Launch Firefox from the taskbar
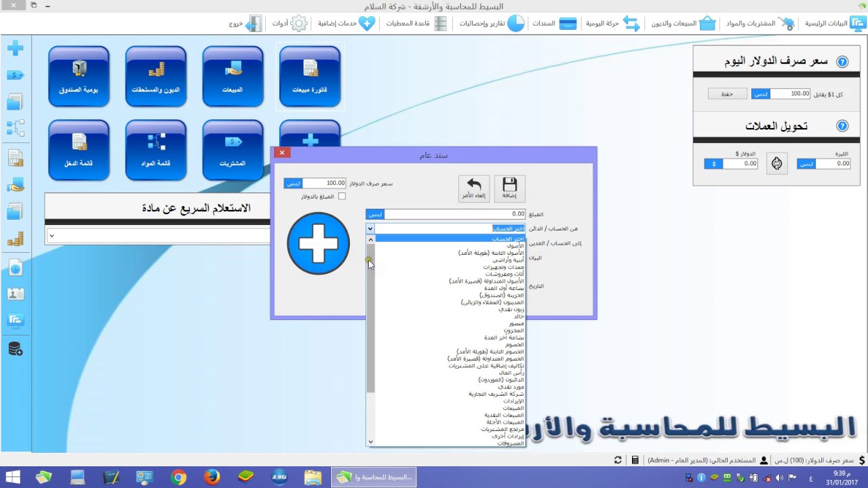Screen dimensions: 868x488 tap(212, 478)
